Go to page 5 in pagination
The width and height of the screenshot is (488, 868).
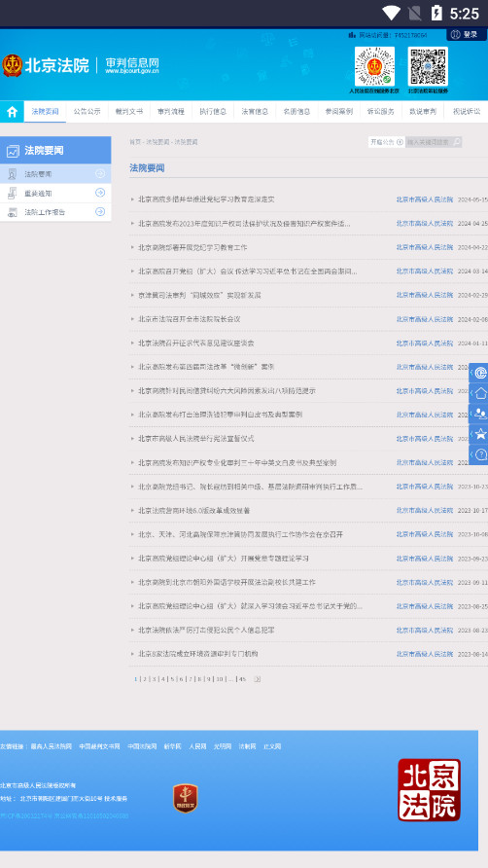click(x=172, y=678)
